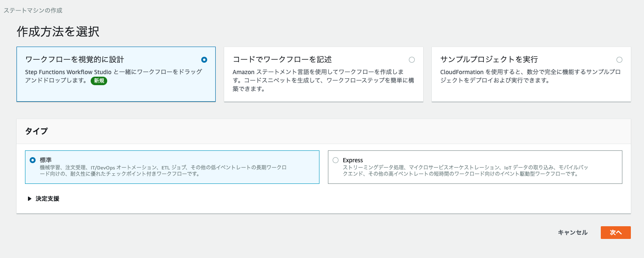The width and height of the screenshot is (644, 258).
Task: Select the "コードでワークフローを記述" radio button
Action: coord(412,60)
